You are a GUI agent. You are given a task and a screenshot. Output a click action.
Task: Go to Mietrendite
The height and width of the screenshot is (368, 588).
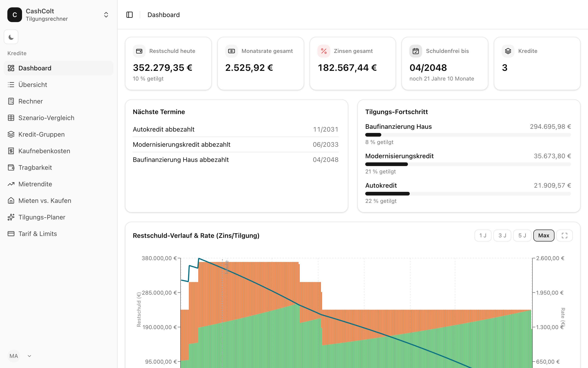tap(59, 184)
